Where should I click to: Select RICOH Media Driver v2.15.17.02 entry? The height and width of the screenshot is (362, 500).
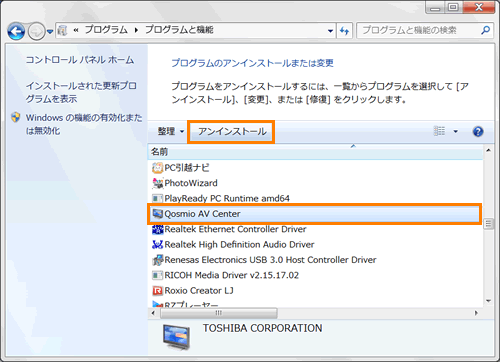[x=232, y=275]
